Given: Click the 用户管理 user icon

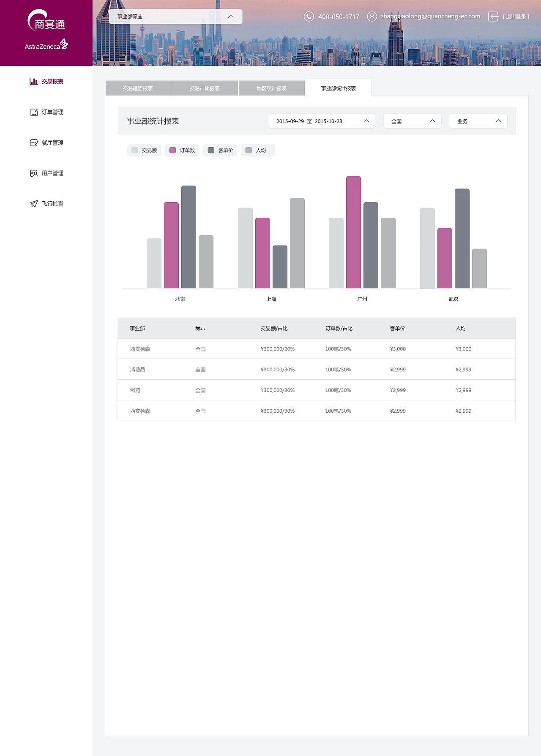Looking at the screenshot, I should (x=34, y=173).
